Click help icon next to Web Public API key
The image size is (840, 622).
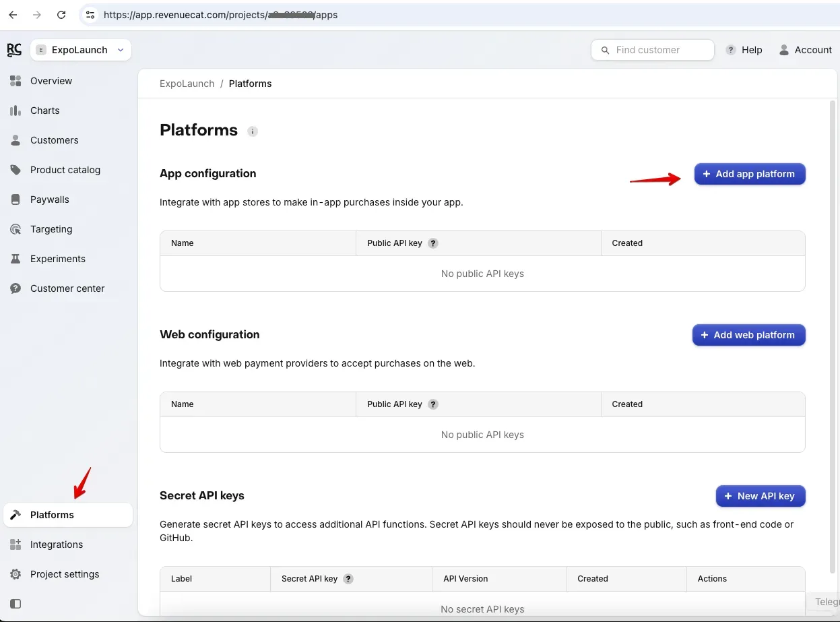433,404
